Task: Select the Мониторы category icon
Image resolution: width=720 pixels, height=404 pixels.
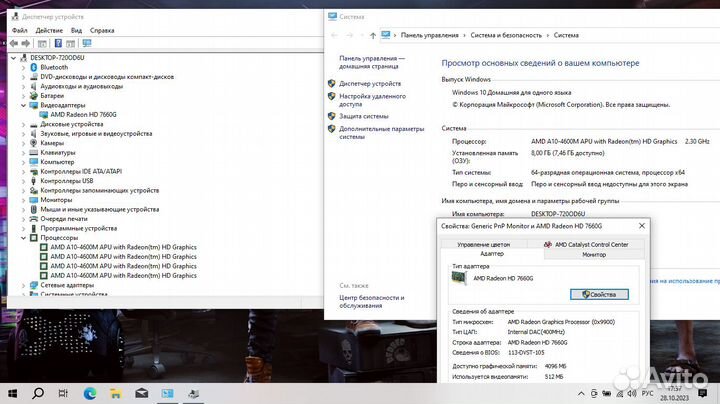Action: click(x=34, y=200)
